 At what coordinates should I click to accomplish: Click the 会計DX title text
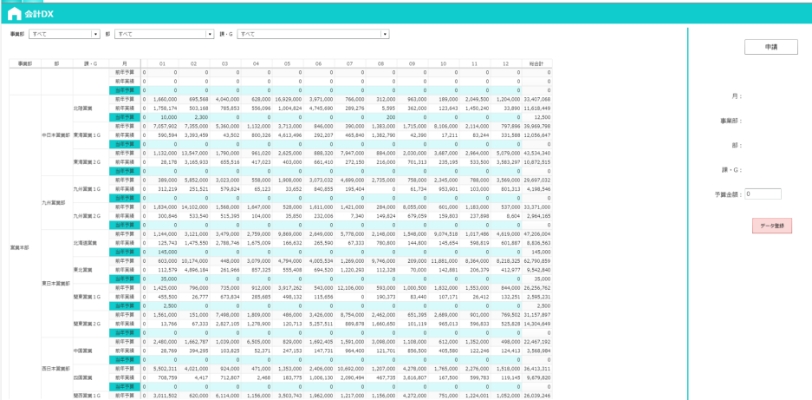pyautogui.click(x=39, y=14)
